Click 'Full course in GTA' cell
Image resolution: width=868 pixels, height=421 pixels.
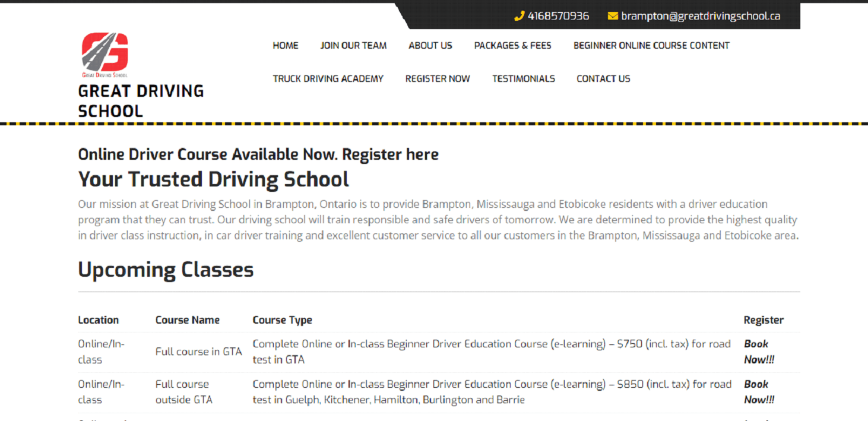click(199, 352)
